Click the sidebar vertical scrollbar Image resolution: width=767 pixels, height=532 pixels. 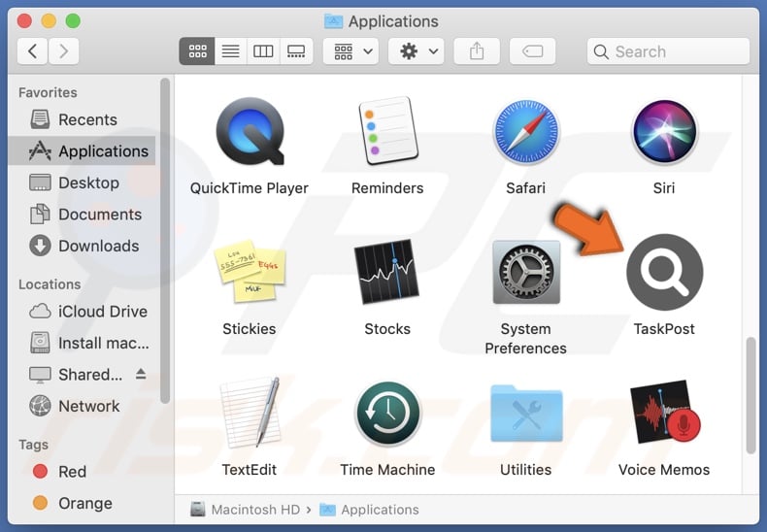coord(165,241)
